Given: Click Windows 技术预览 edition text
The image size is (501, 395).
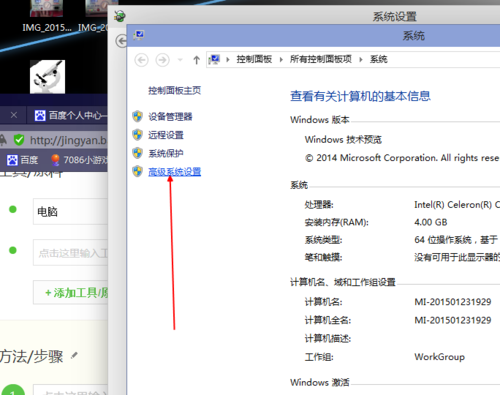Looking at the screenshot, I should [343, 139].
